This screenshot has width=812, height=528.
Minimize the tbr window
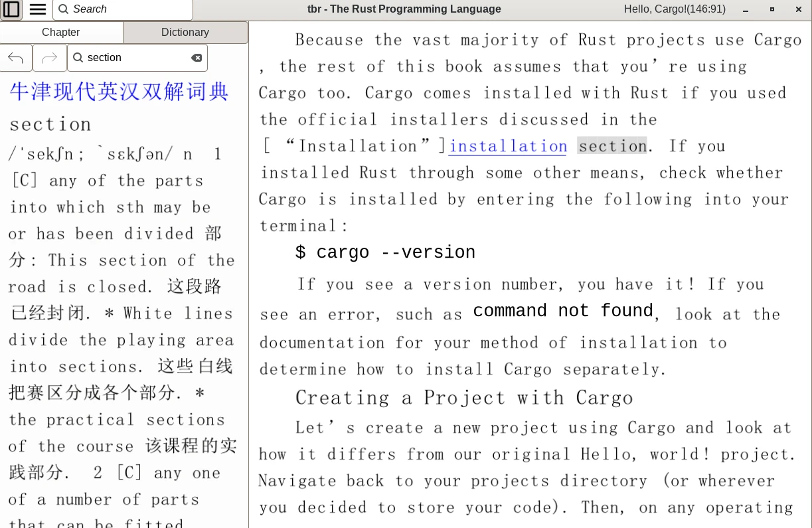pos(744,9)
